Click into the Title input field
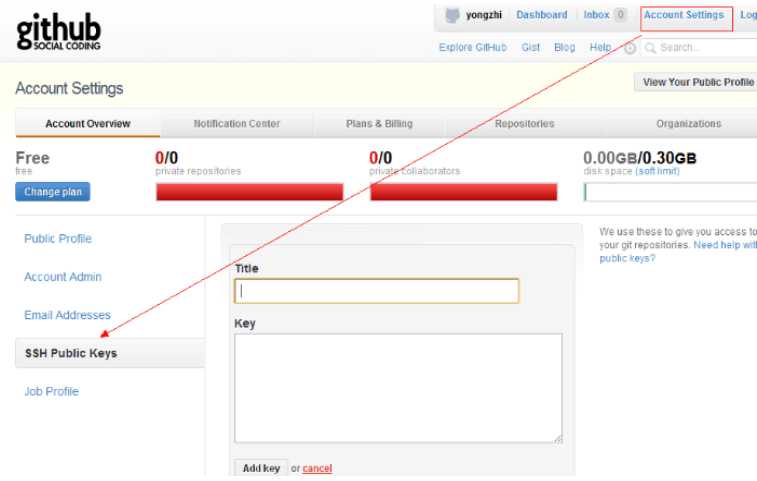 click(377, 291)
